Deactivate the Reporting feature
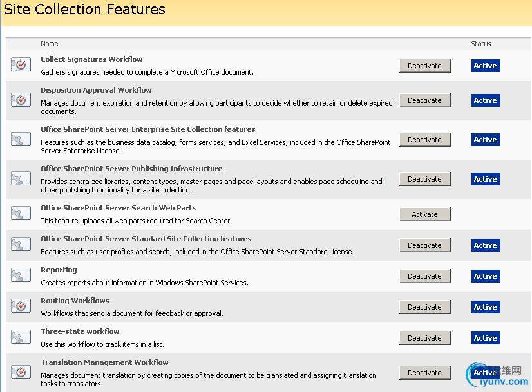 point(424,276)
